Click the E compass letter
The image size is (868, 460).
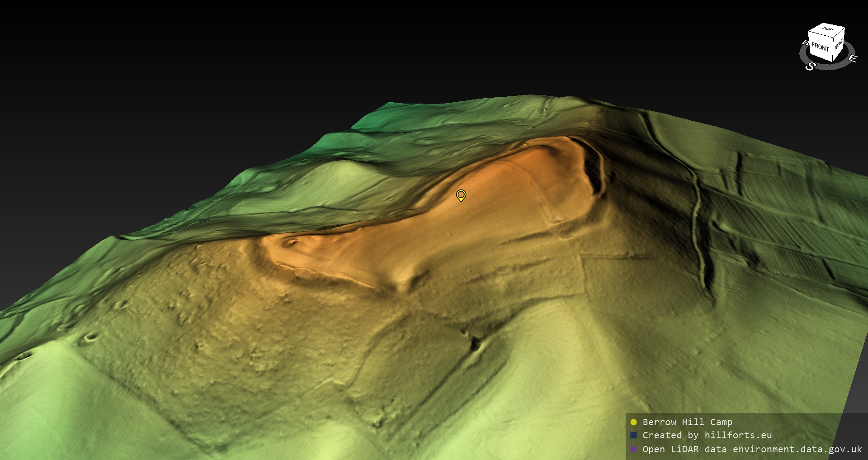pyautogui.click(x=852, y=59)
